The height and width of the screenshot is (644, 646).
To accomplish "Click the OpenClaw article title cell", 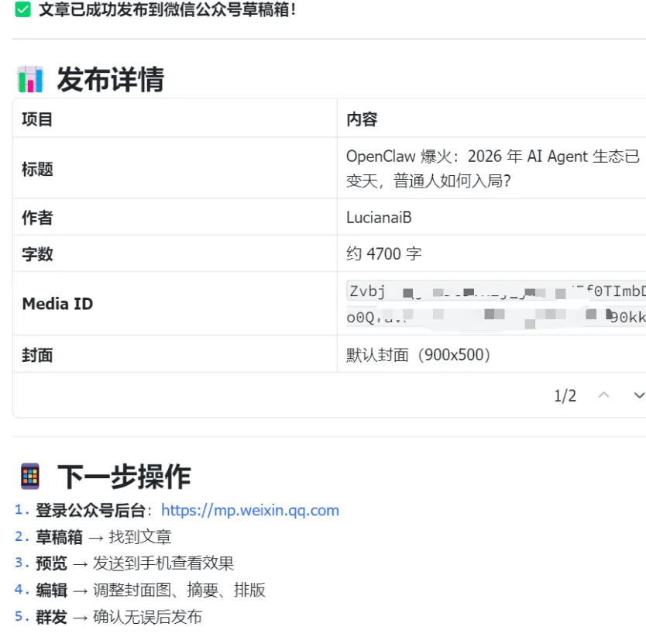I will click(493, 168).
